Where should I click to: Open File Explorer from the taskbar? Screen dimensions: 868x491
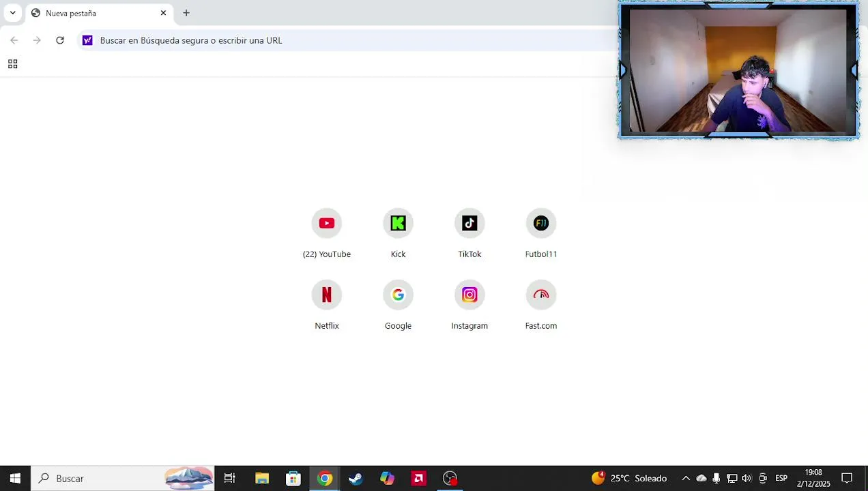tap(262, 478)
